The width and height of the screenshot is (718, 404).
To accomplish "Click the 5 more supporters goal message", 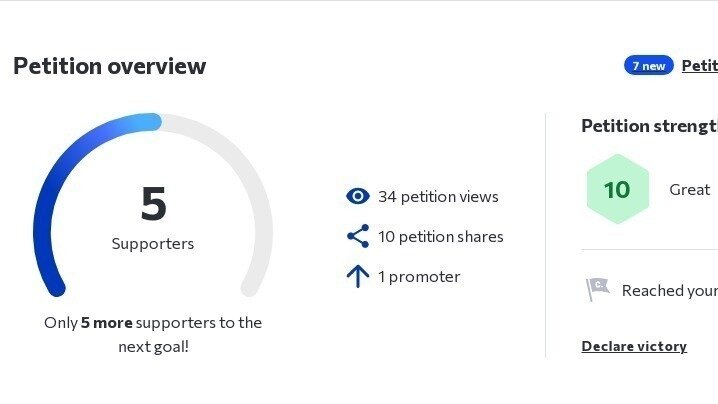I will click(x=153, y=334).
